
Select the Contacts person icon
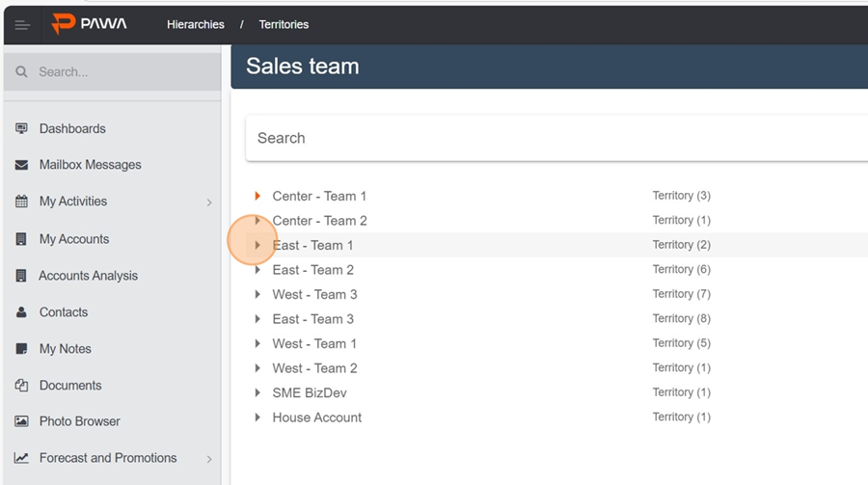point(21,312)
